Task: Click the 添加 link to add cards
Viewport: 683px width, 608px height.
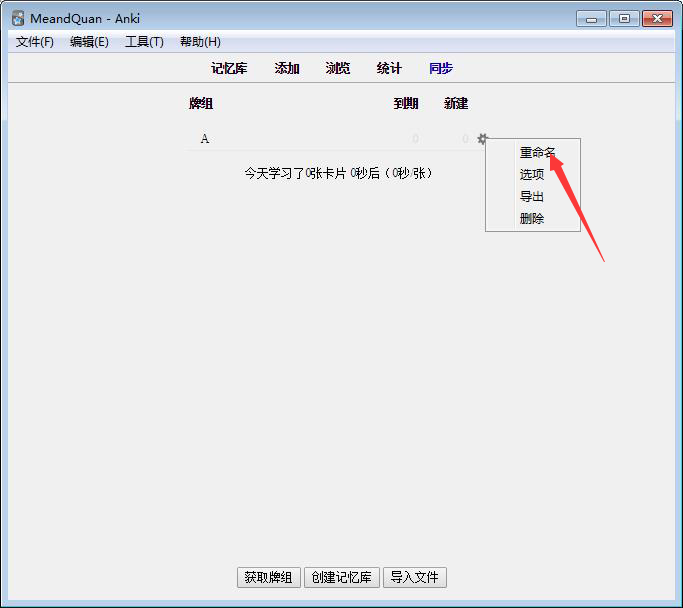Action: pos(287,68)
